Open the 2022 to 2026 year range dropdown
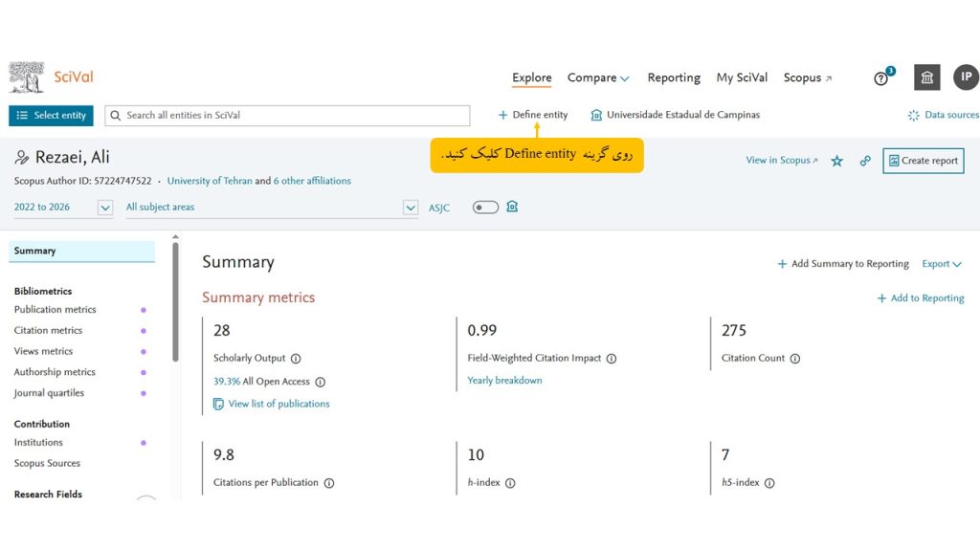Image resolution: width=980 pixels, height=551 pixels. pos(63,208)
